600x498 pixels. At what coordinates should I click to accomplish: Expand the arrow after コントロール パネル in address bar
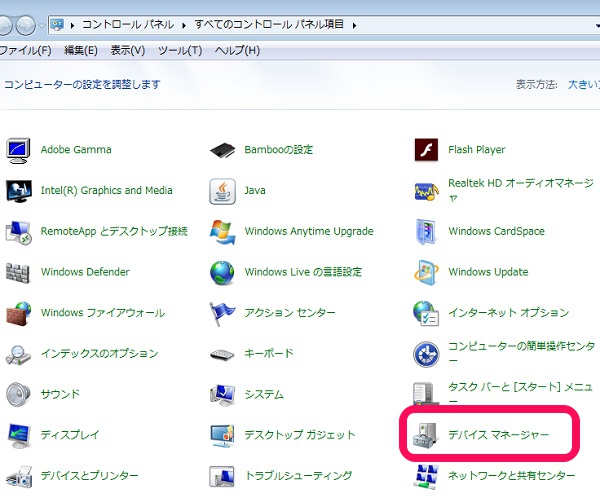point(184,26)
